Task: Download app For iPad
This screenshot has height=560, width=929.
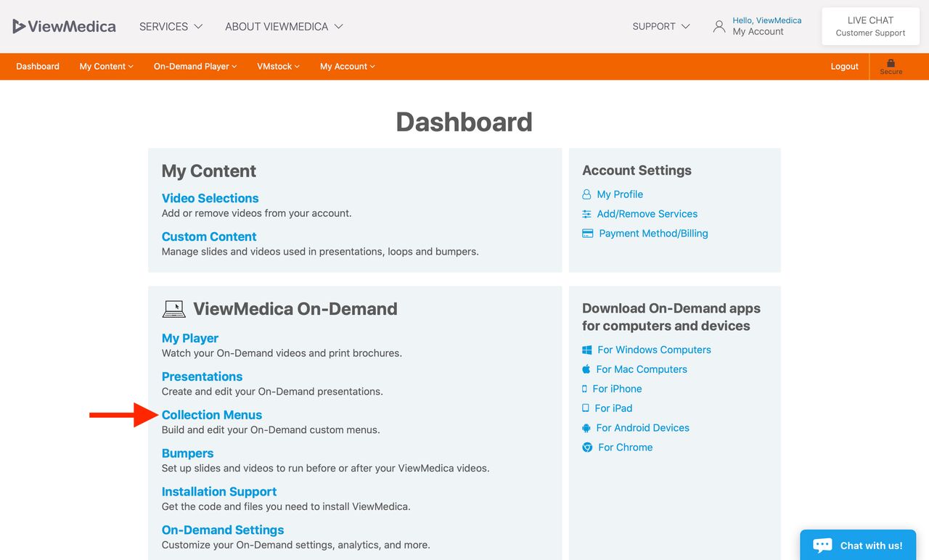Action: (x=613, y=408)
